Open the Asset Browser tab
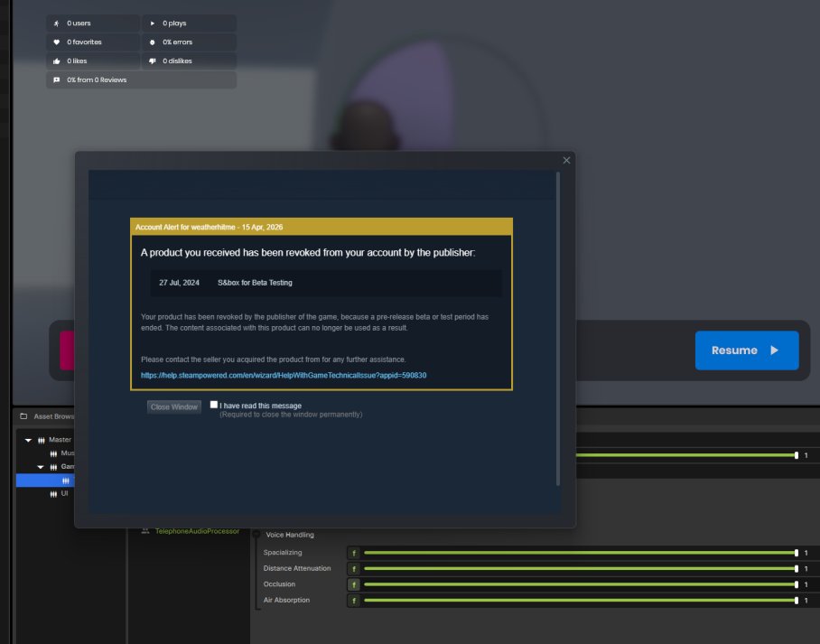Screen dimensions: 820x644 (47, 416)
